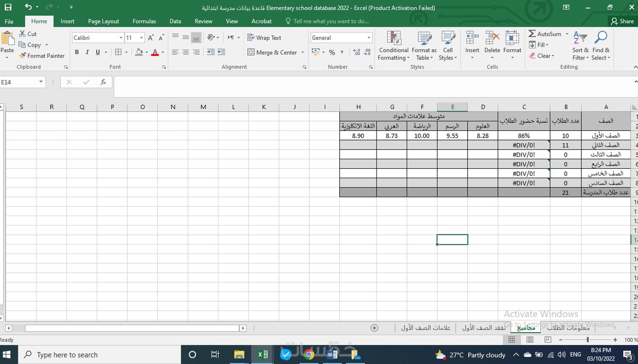Click the Insert Function fx button
Screen dimensions: 638x364
(103, 82)
